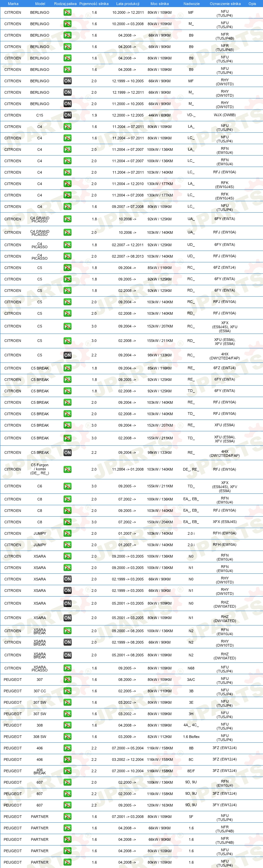Click the petrol icon for C4 PICASSO 2.0 row
Screen dimensions: 263x868
[68, 256]
